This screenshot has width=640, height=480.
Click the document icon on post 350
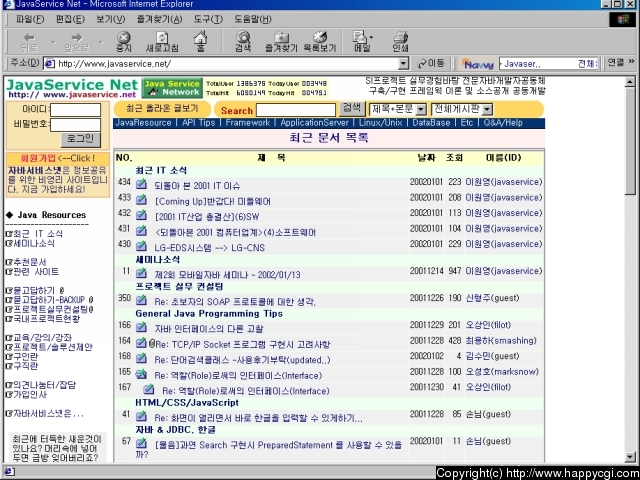[x=141, y=300]
